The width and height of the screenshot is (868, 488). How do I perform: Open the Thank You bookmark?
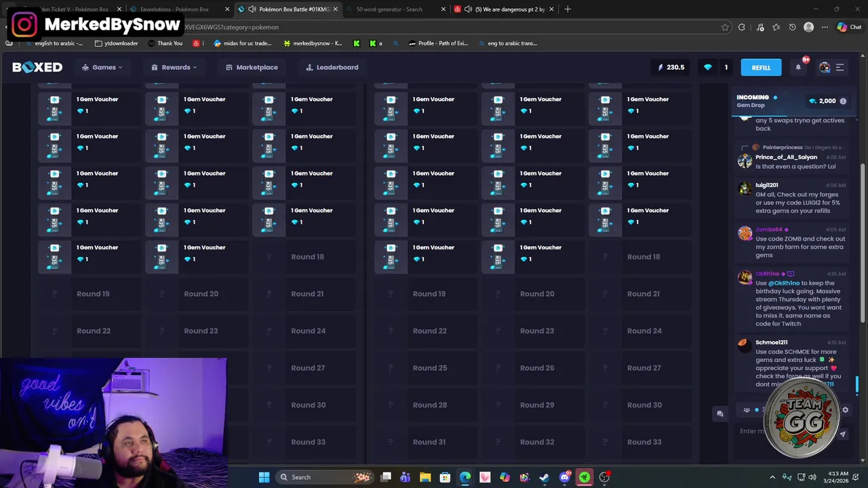click(x=165, y=43)
